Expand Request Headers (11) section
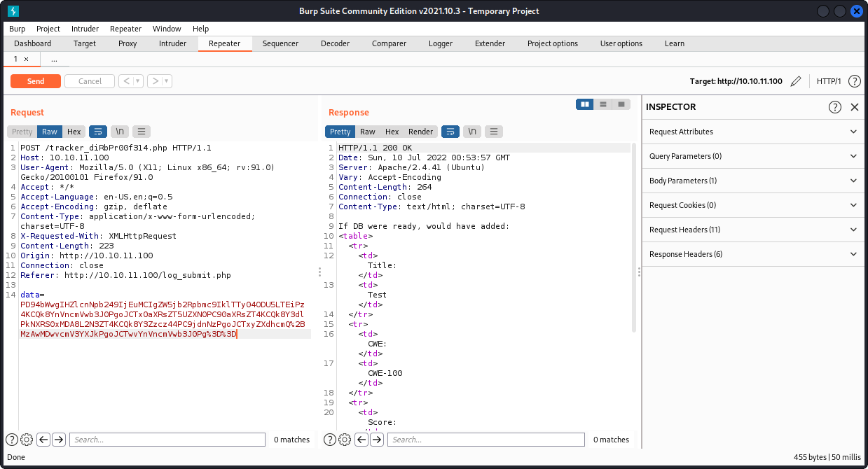This screenshot has height=469, width=868. (754, 230)
